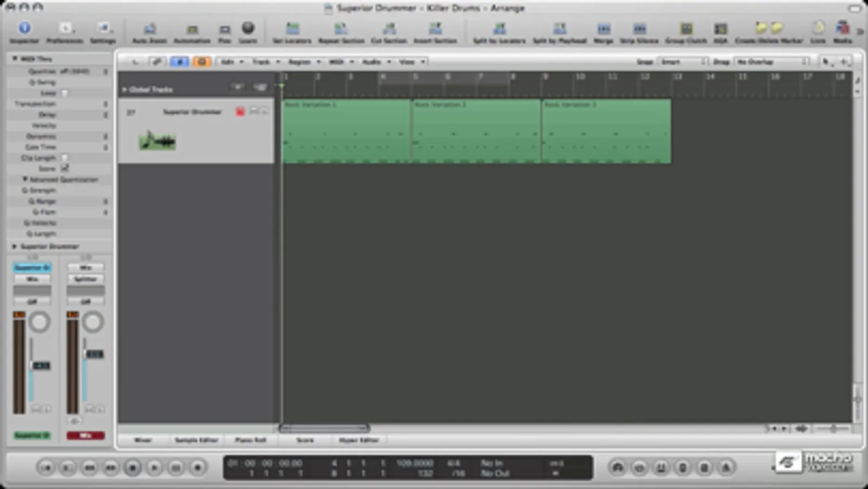Switch to the Mixer tab
Image resolution: width=868 pixels, height=489 pixels.
coord(143,440)
